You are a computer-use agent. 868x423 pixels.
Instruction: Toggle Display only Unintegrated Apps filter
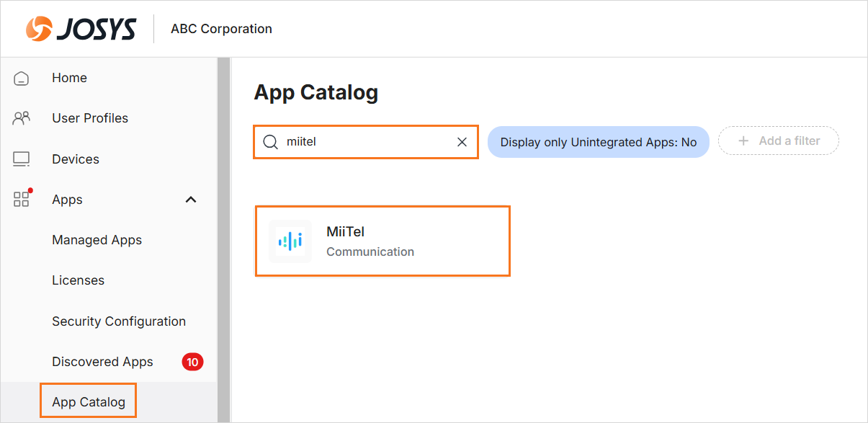click(x=599, y=142)
